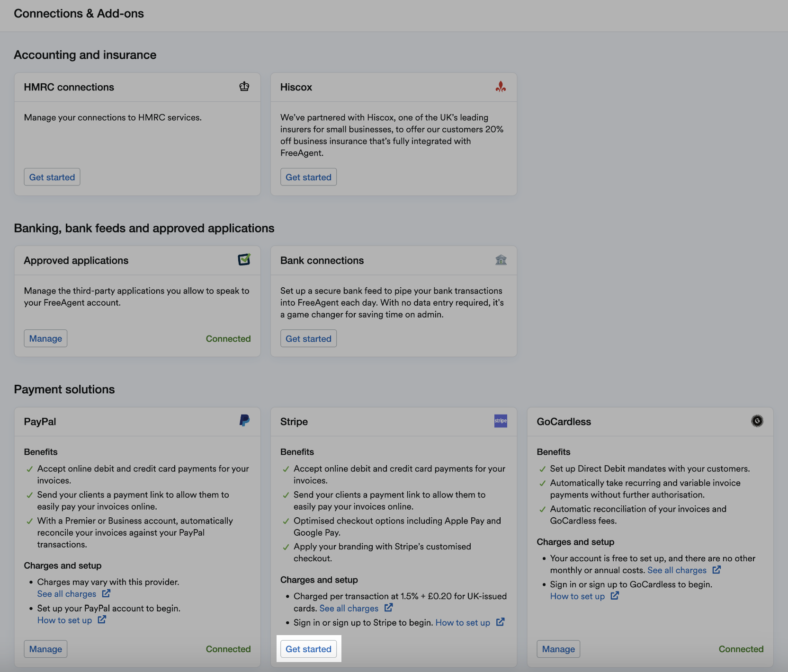788x672 pixels.
Task: Click the PayPal logo icon
Action: (244, 421)
